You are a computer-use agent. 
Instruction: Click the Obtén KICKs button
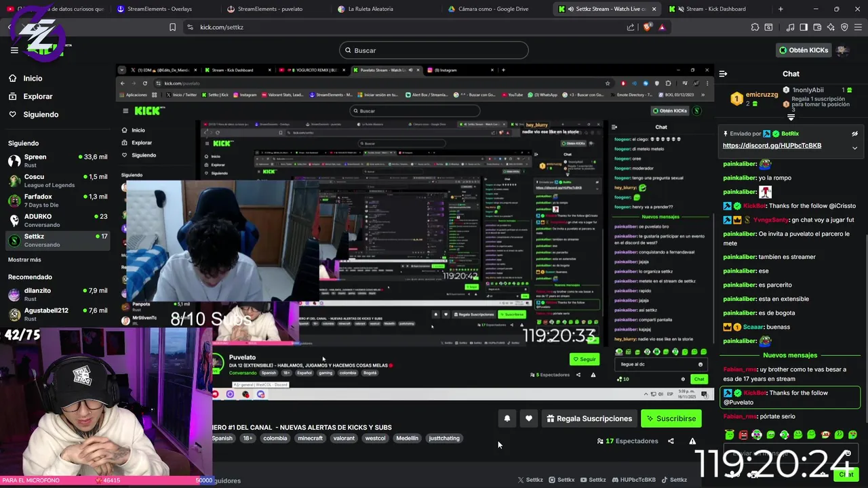point(803,50)
